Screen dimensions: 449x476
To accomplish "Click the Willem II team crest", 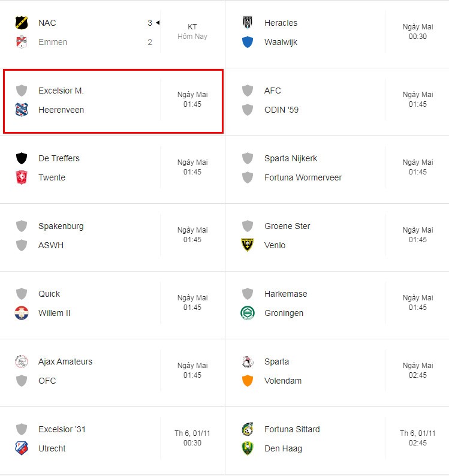I will click(22, 313).
